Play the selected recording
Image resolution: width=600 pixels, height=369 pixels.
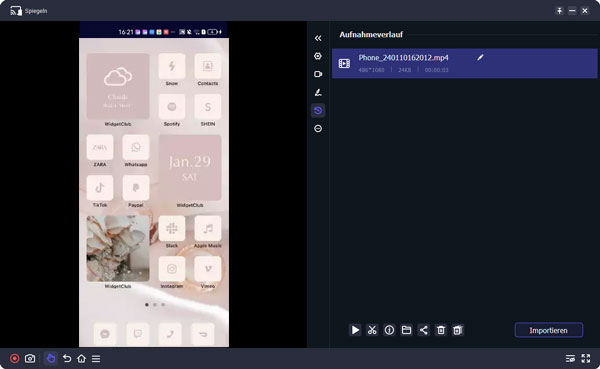[355, 330]
